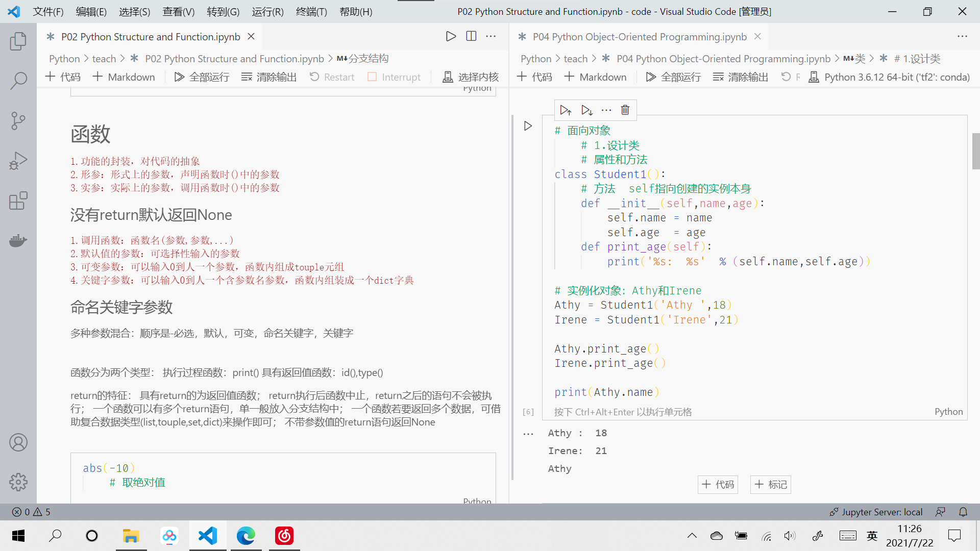Expand collapsed output ellipsis beside Athy output
The width and height of the screenshot is (980, 551).
click(528, 434)
